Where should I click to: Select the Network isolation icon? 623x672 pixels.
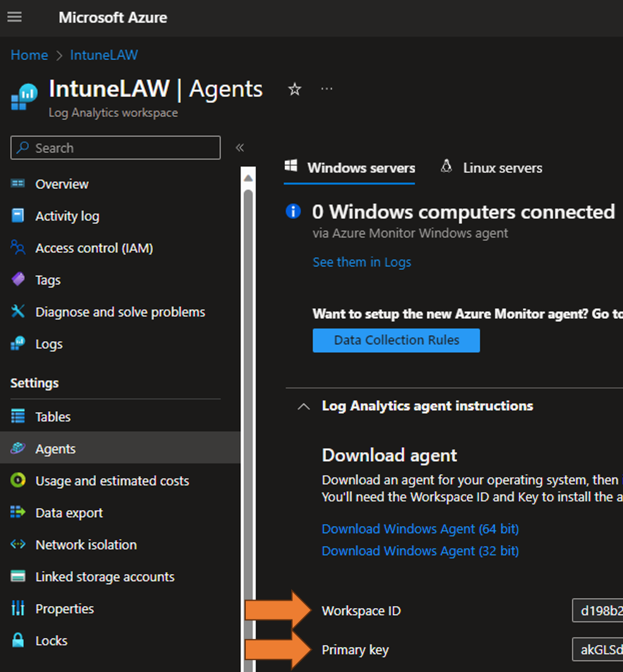[x=19, y=544]
